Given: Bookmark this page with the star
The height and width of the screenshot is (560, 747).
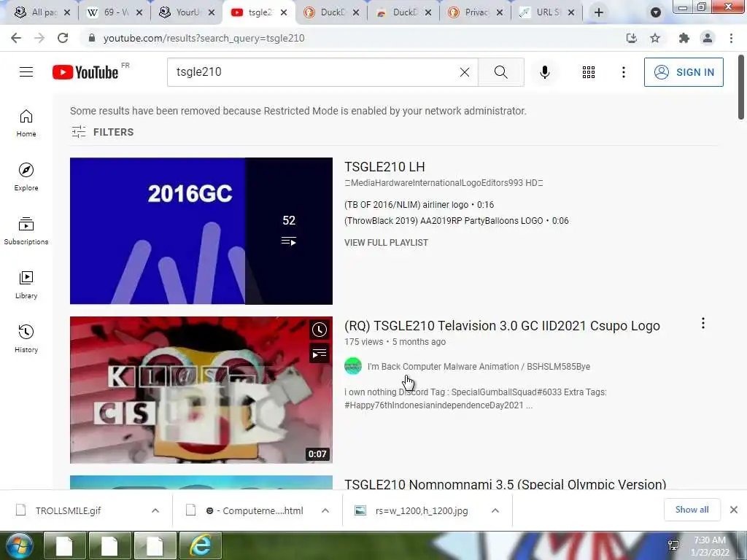Looking at the screenshot, I should pos(655,38).
